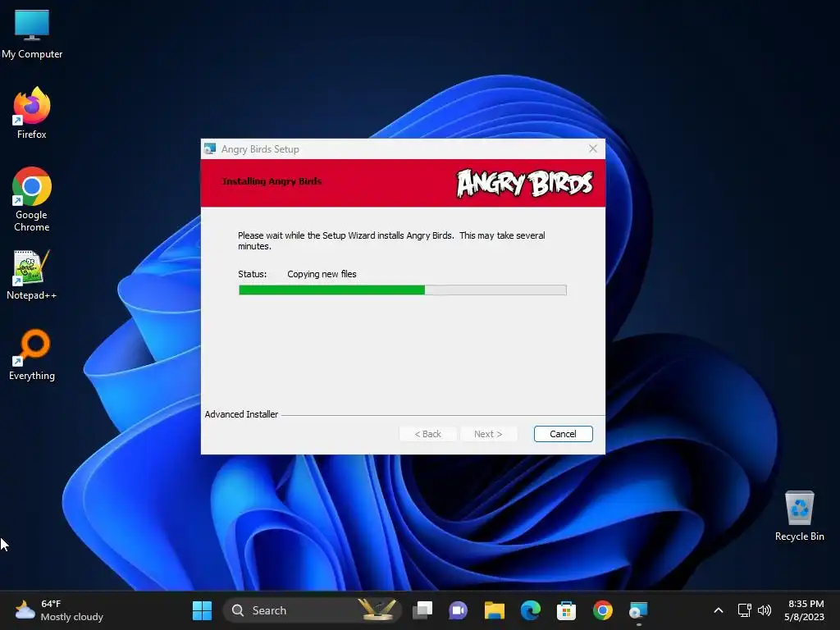Select the running installer taskbar icon

click(638, 610)
